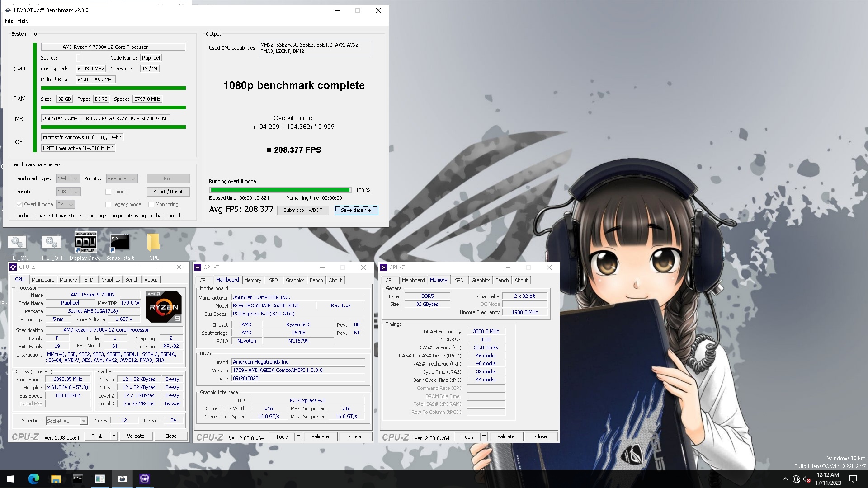868x488 pixels.
Task: Expand Tools arrow in CPU-Z Memory window
Action: (x=484, y=436)
